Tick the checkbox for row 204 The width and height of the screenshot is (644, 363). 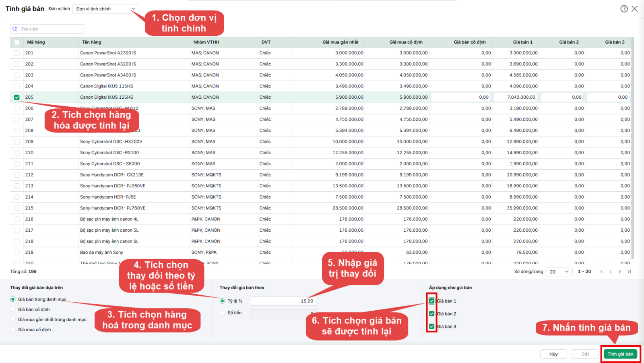pos(17,86)
